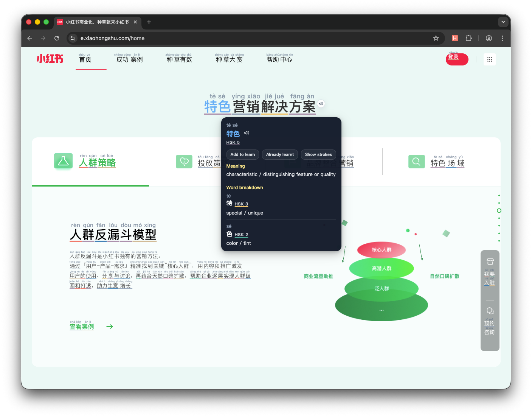532x417 pixels.
Task: Open the 帮助中心 menu item
Action: click(280, 59)
